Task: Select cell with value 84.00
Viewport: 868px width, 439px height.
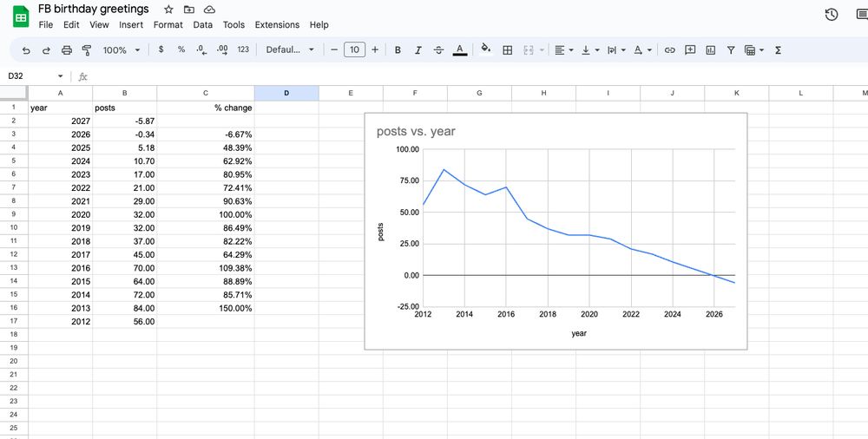Action: point(124,308)
